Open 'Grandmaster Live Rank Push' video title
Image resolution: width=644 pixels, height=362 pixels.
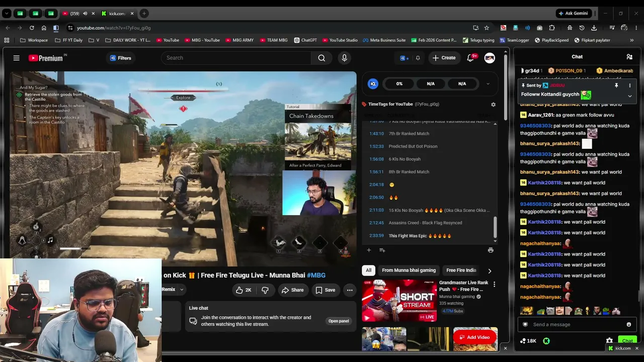(463, 286)
